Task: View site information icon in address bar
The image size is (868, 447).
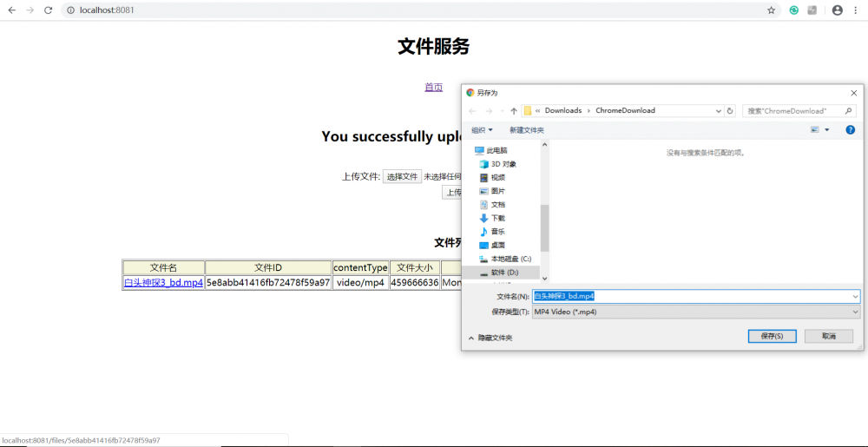Action: coord(70,10)
